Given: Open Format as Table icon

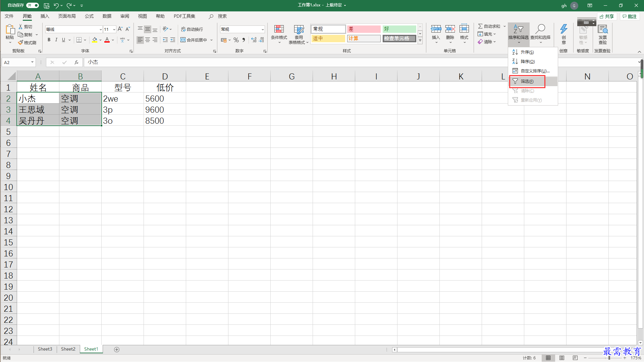Looking at the screenshot, I should 299,29.
